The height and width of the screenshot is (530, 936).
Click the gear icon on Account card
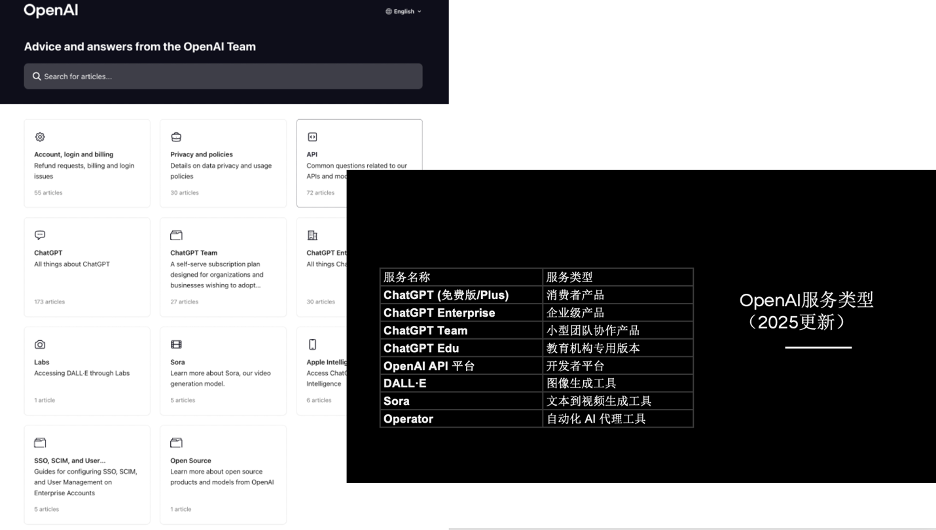tap(40, 137)
